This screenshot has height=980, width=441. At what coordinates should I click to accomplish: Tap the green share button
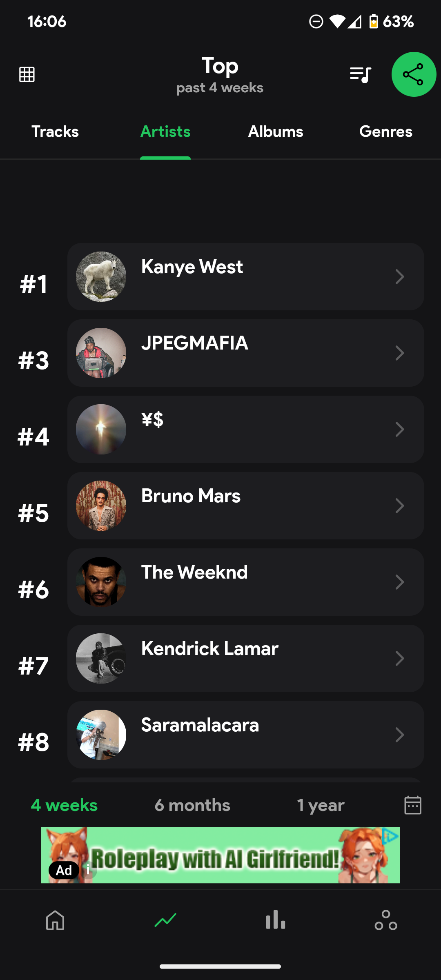414,74
